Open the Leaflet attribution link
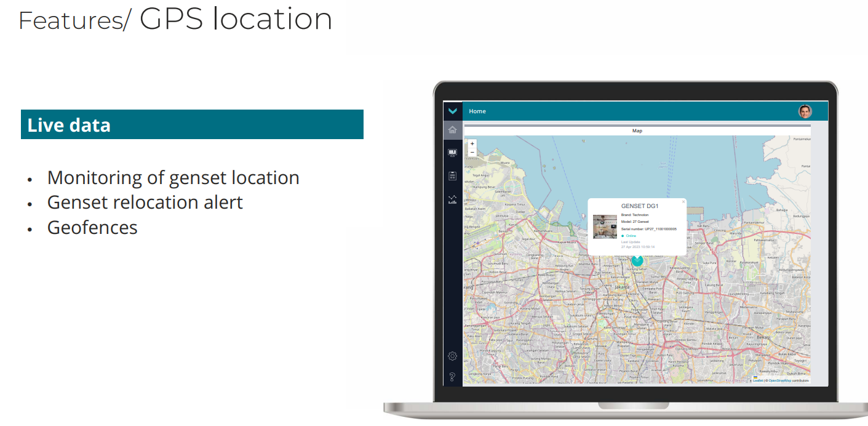 pyautogui.click(x=758, y=380)
